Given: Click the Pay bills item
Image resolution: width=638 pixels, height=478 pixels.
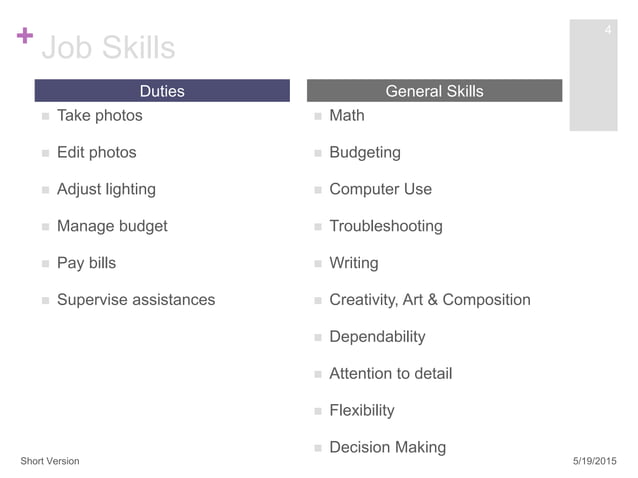Looking at the screenshot, I should click(86, 264).
